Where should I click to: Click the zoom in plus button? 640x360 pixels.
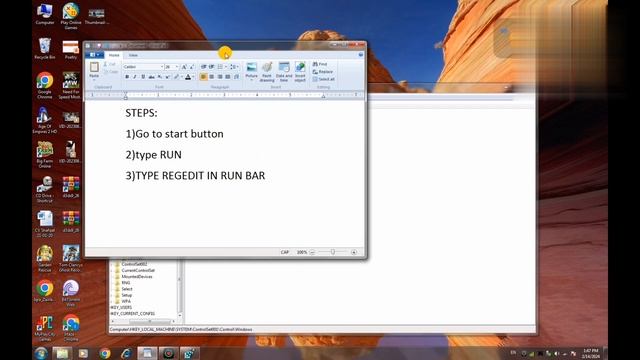coord(354,252)
